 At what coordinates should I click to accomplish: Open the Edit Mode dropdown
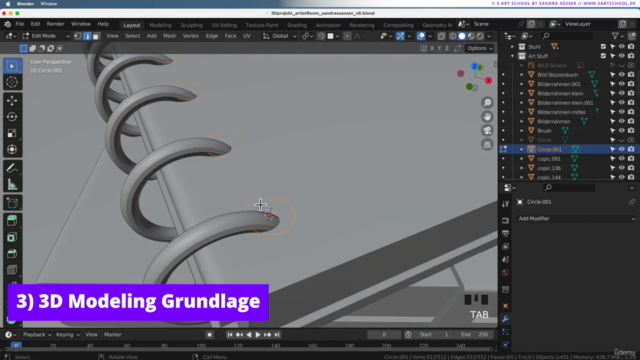[x=46, y=36]
